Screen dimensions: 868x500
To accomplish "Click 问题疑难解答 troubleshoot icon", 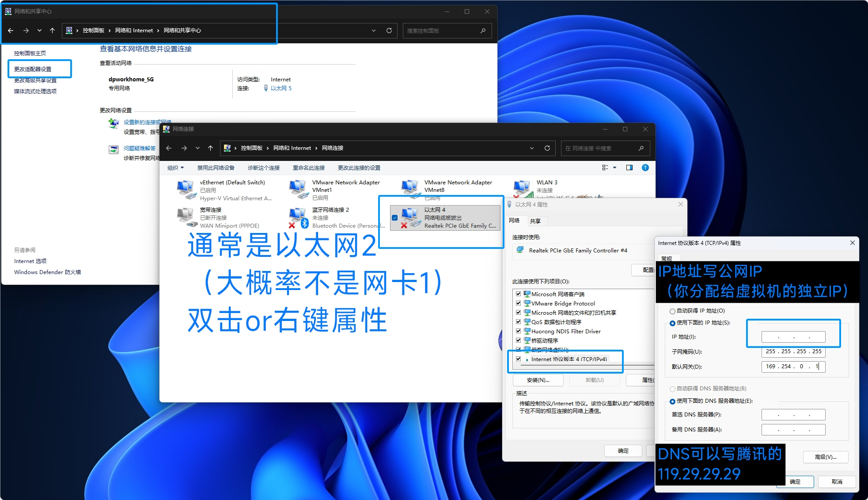I will tap(114, 149).
